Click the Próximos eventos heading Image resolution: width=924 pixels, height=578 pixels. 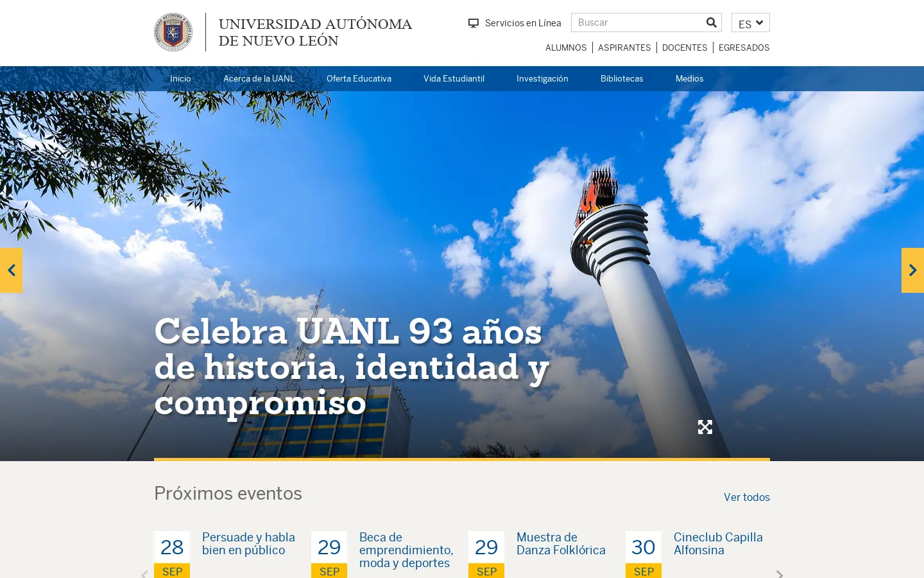coord(228,493)
